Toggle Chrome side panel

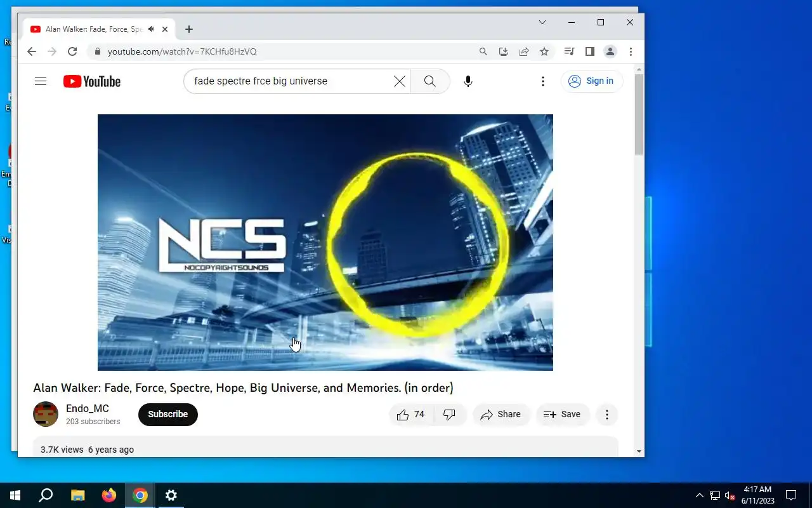click(590, 51)
